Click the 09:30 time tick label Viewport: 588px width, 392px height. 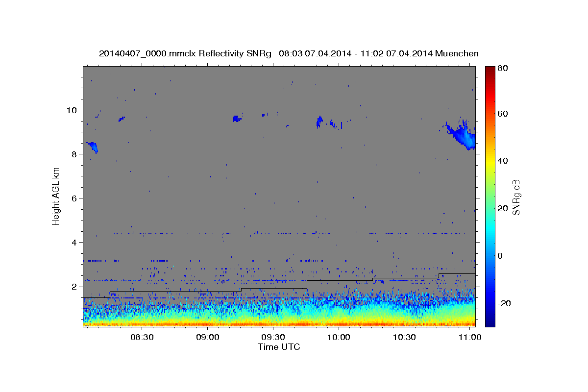click(273, 338)
